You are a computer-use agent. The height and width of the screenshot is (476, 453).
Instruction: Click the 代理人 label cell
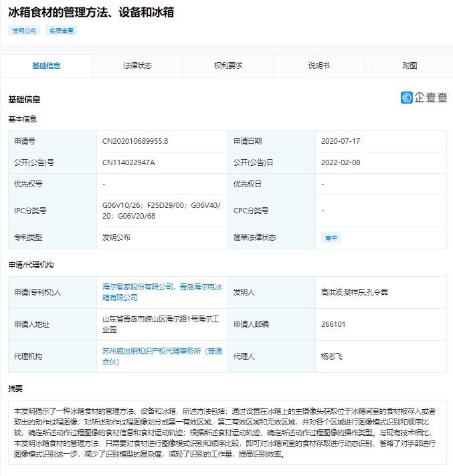272,357
